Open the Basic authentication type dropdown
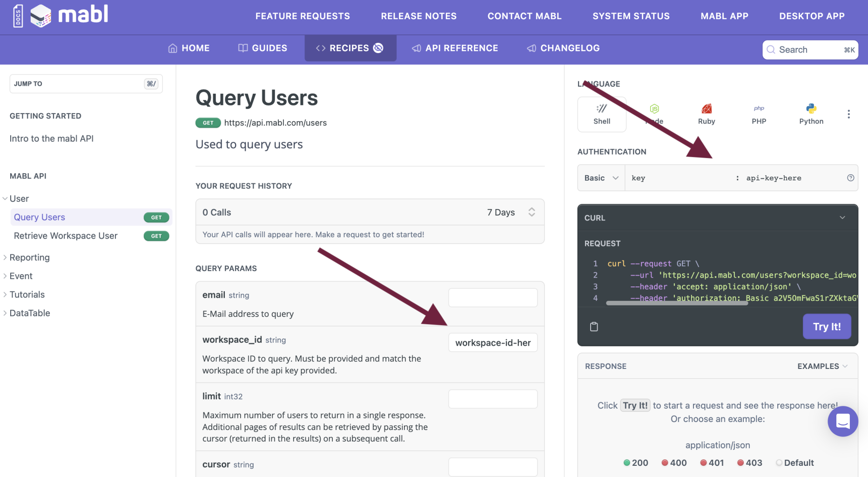 pos(601,178)
